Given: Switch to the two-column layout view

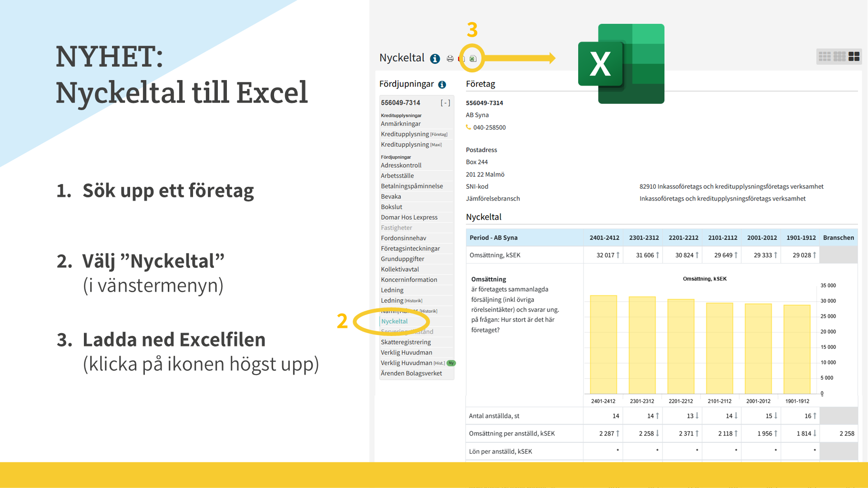Looking at the screenshot, I should click(854, 57).
